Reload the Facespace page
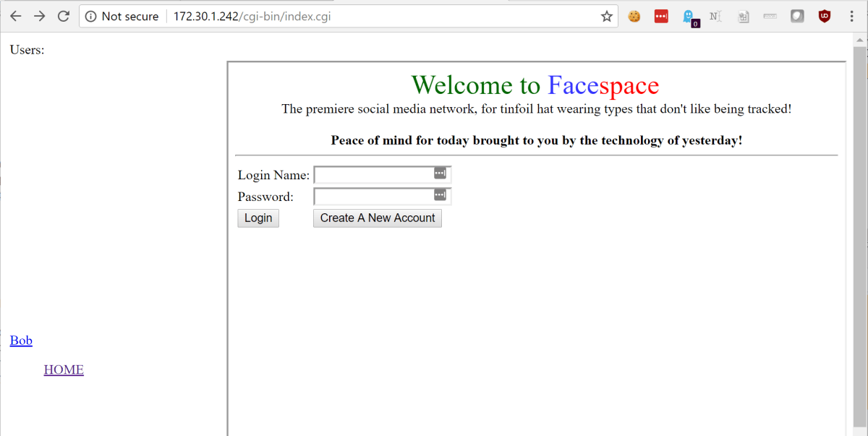 point(64,16)
